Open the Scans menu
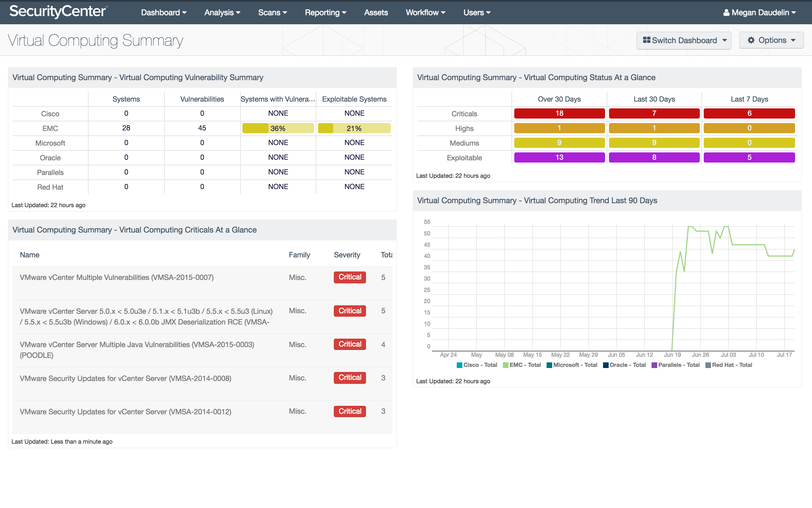This screenshot has height=508, width=812. [x=272, y=12]
